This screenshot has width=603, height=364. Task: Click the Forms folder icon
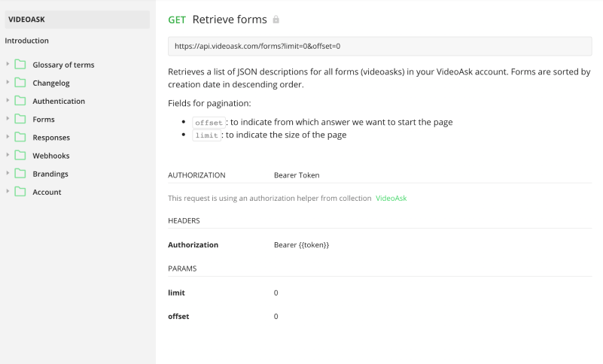tap(20, 119)
